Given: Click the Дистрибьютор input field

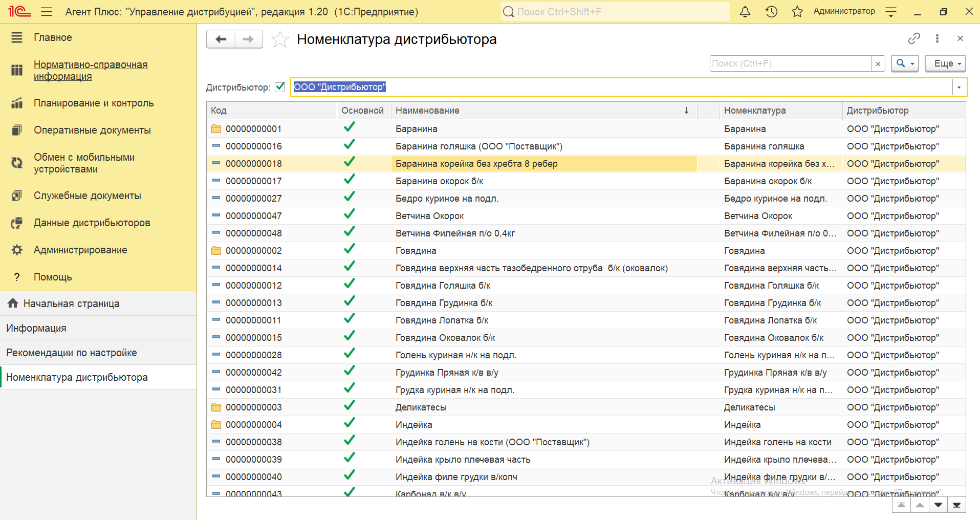Looking at the screenshot, I should point(621,87).
